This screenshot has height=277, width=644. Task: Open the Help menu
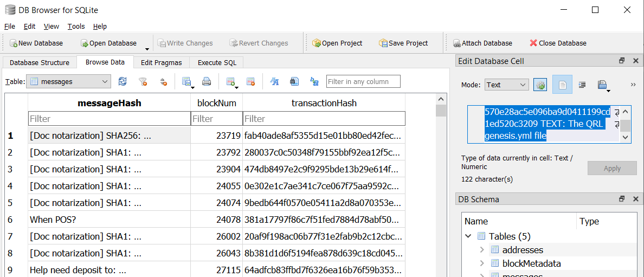click(x=100, y=27)
